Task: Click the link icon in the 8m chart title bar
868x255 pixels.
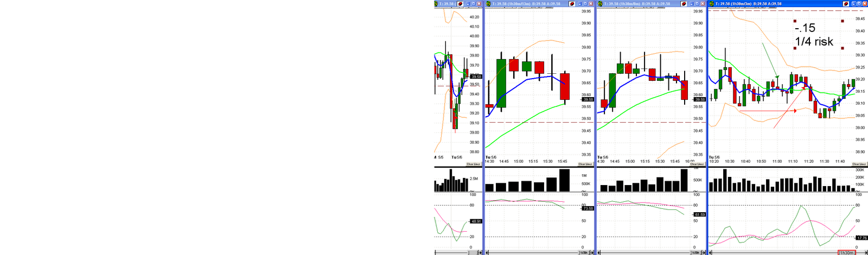Action: [x=683, y=3]
